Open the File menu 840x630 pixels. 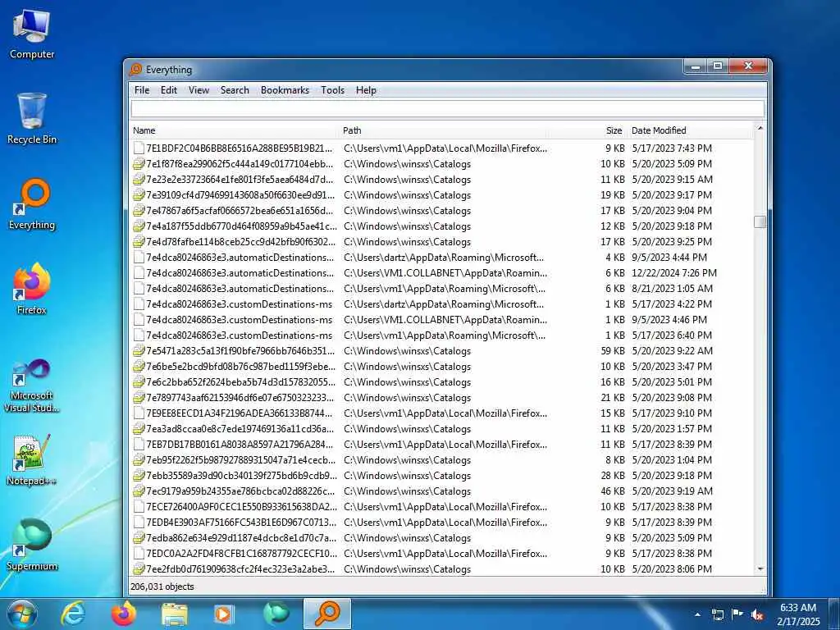pyautogui.click(x=141, y=90)
